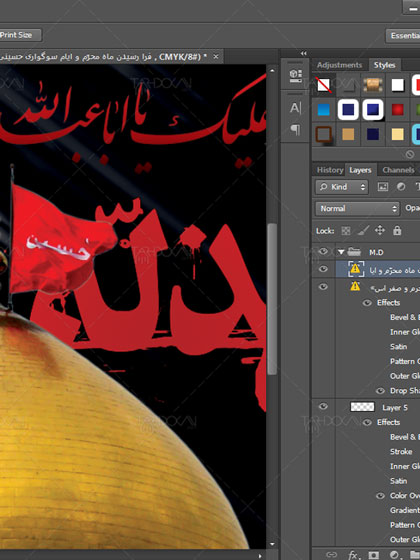
Task: Apply the light blue gradient style swatch
Action: click(x=324, y=110)
